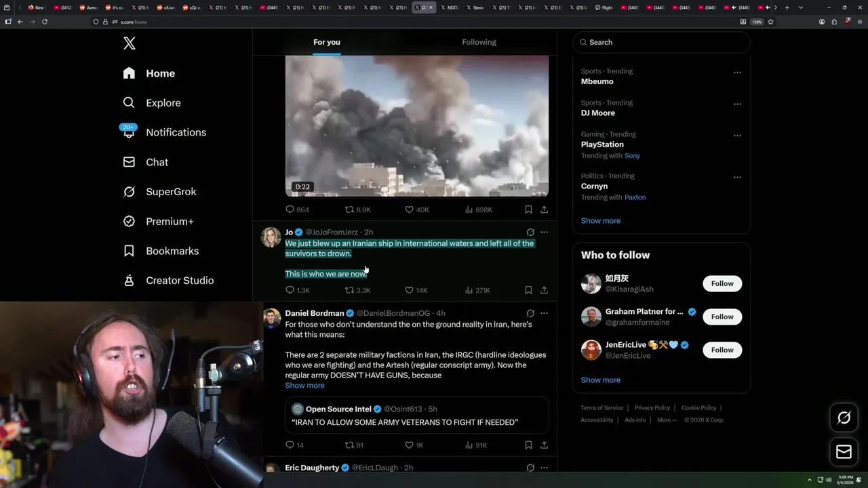This screenshot has height=488, width=868.
Task: Open the floating messages envelope button
Action: tap(844, 452)
